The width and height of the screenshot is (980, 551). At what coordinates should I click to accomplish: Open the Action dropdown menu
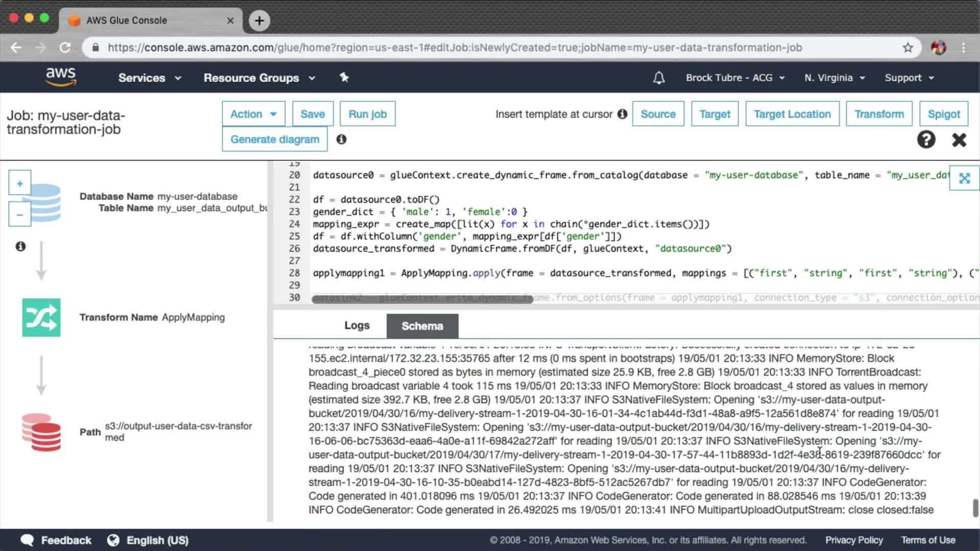[x=253, y=114]
